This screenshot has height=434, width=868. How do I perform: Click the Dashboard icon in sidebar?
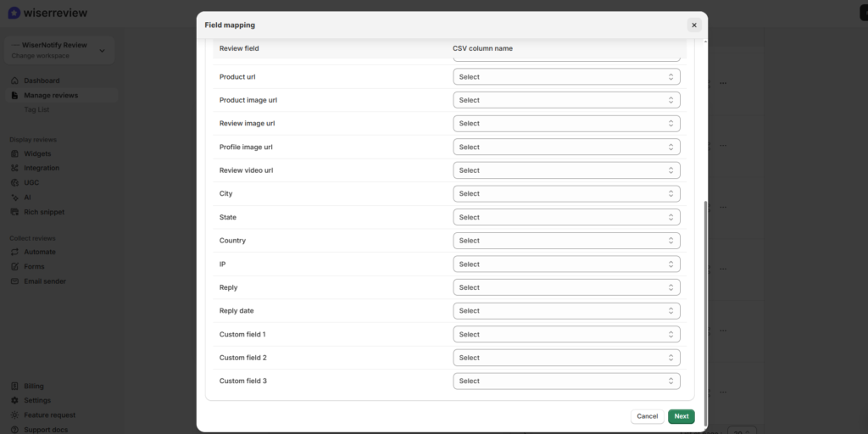[15, 81]
